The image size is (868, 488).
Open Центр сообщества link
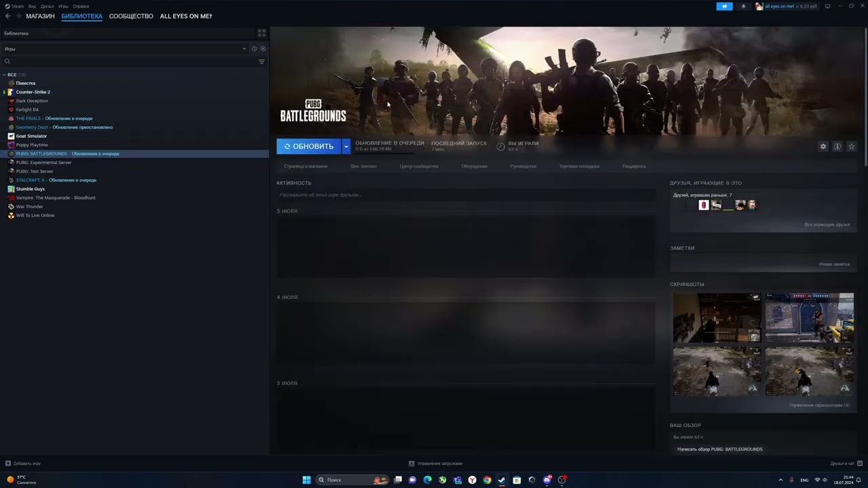[x=419, y=166]
